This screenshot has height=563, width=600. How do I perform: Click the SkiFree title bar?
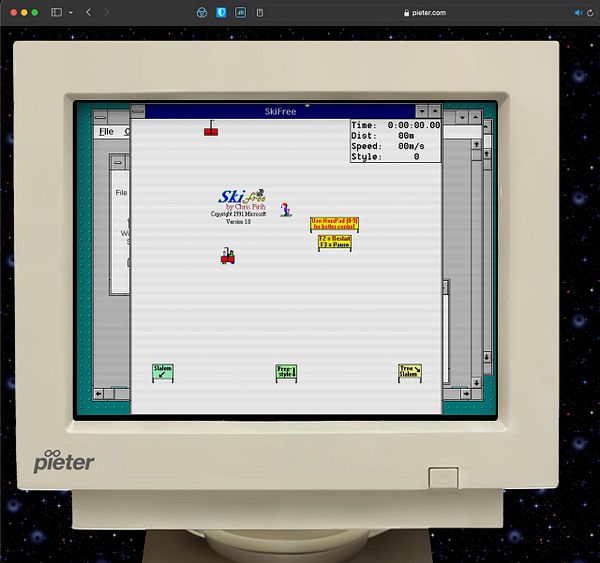pos(280,111)
